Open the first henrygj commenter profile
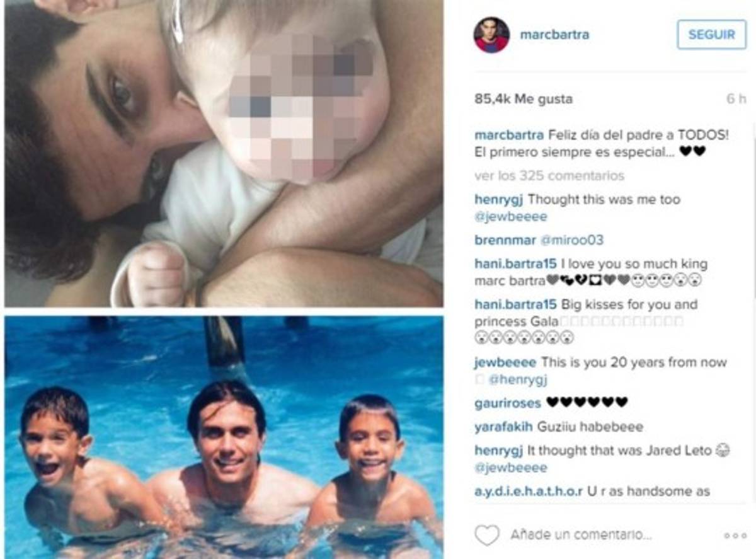Screen dimensions: 756x559 click(499, 200)
